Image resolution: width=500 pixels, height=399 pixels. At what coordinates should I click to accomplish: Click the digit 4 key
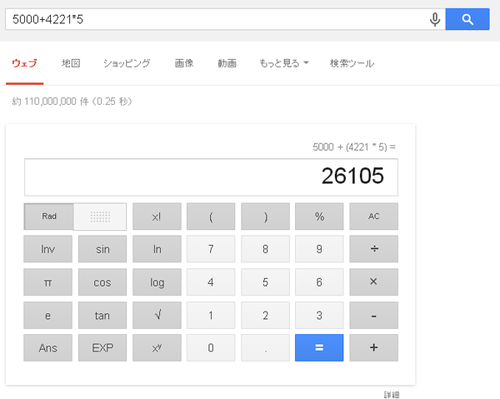[211, 282]
